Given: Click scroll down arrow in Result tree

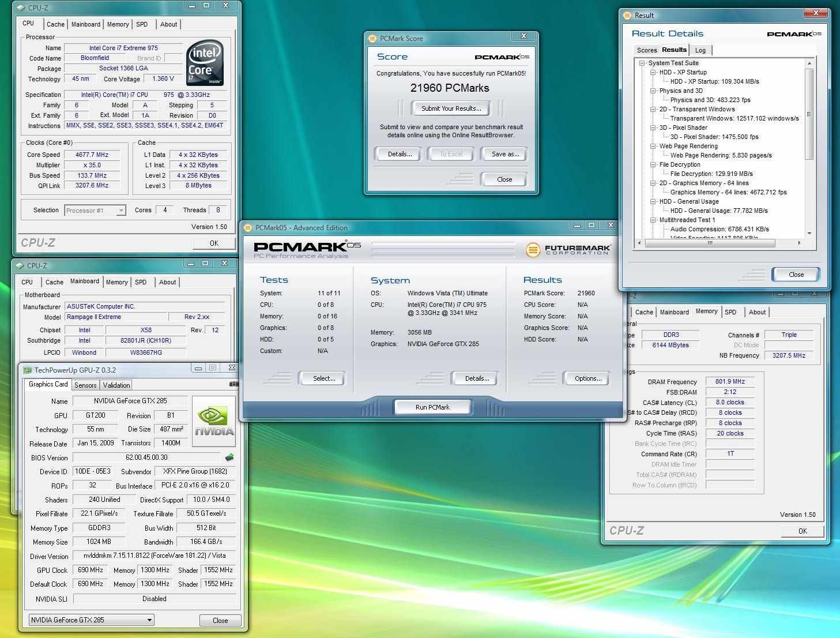Looking at the screenshot, I should click(809, 234).
